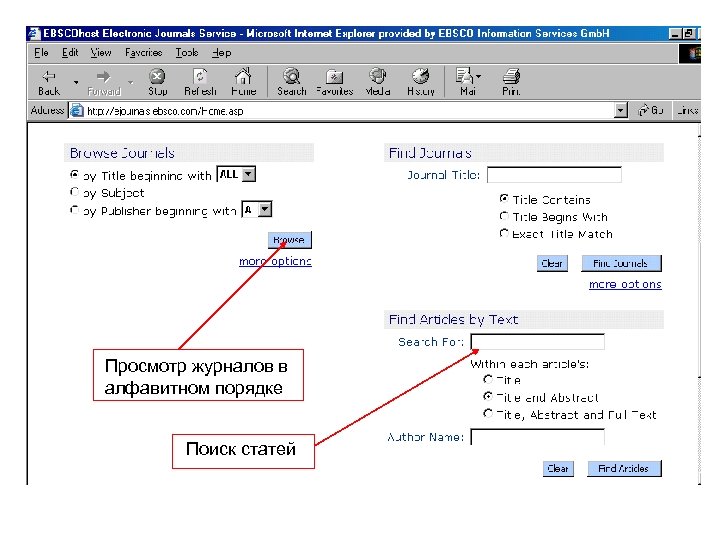This screenshot has width=720, height=540.
Task: Click the Links toolbar label
Action: pos(687,111)
